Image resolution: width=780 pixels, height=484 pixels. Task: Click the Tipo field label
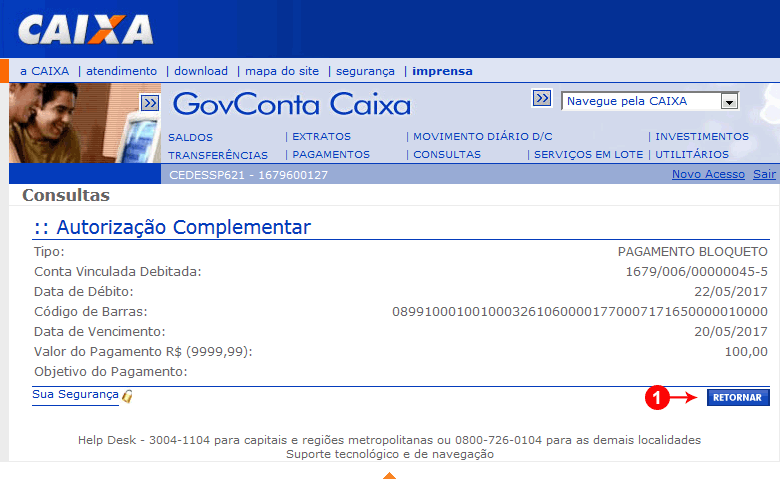[49, 252]
